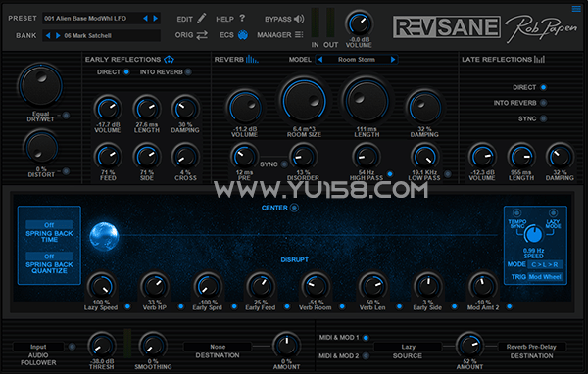Click the Mod Amount 52 % knob
The height and width of the screenshot is (374, 588).
point(469,346)
